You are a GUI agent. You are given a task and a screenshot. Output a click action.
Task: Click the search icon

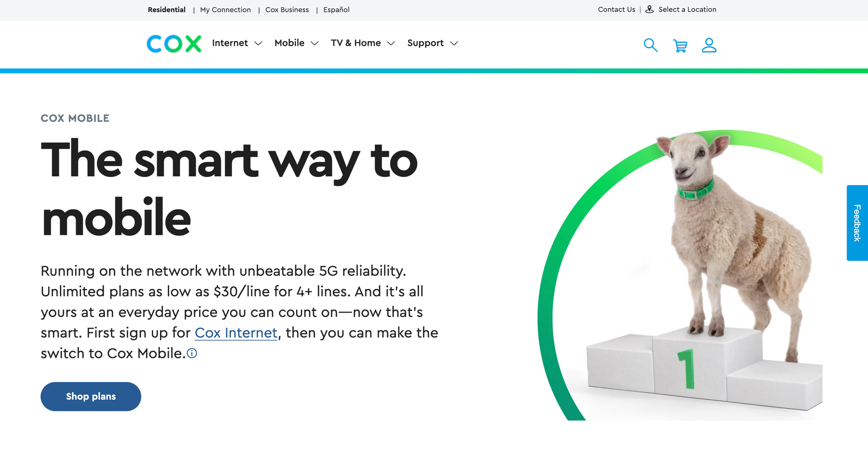click(x=651, y=45)
